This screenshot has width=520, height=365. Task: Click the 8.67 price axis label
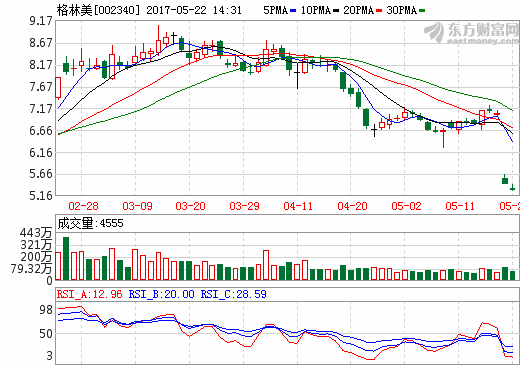41,43
